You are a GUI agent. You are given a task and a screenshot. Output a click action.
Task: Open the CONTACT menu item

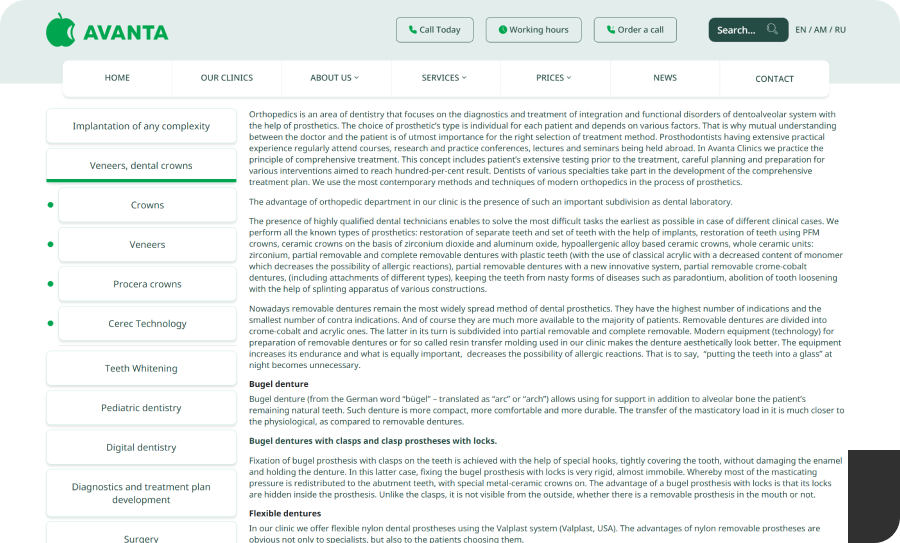pos(774,79)
